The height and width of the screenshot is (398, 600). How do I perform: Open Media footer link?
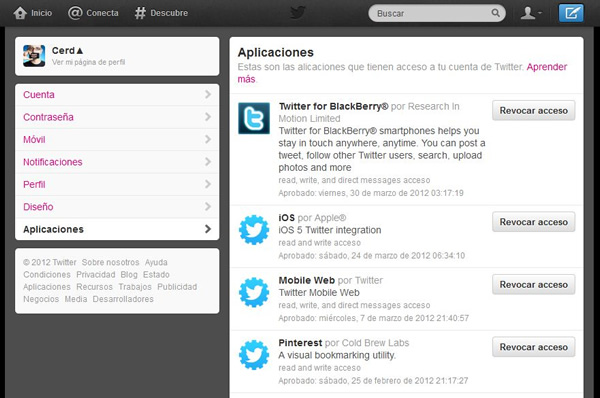point(76,299)
